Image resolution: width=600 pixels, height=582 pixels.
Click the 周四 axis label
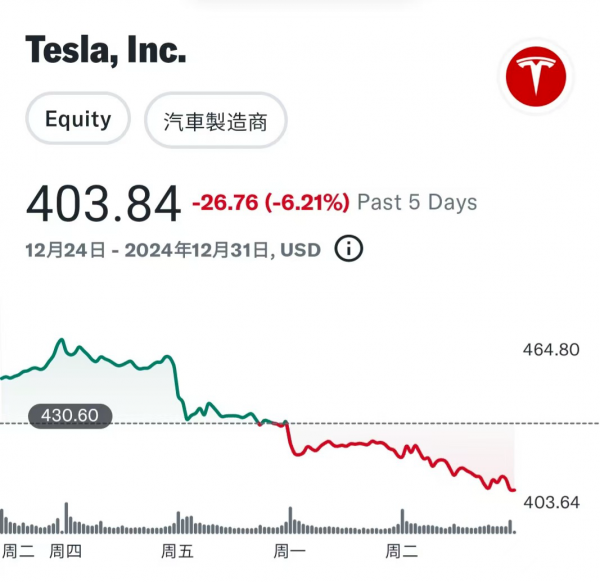coord(65,551)
